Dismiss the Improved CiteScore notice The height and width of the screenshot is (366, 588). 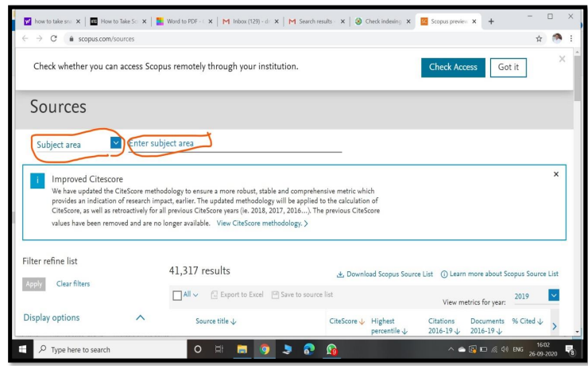click(555, 173)
